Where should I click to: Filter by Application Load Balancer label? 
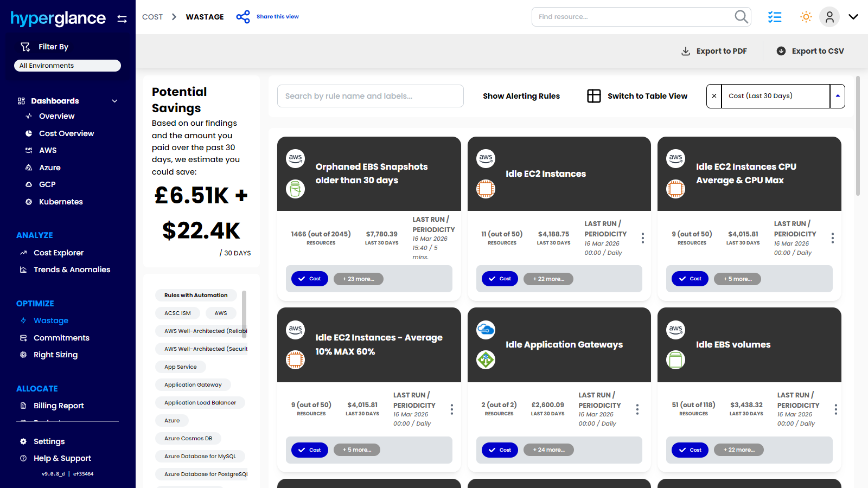[x=200, y=403]
